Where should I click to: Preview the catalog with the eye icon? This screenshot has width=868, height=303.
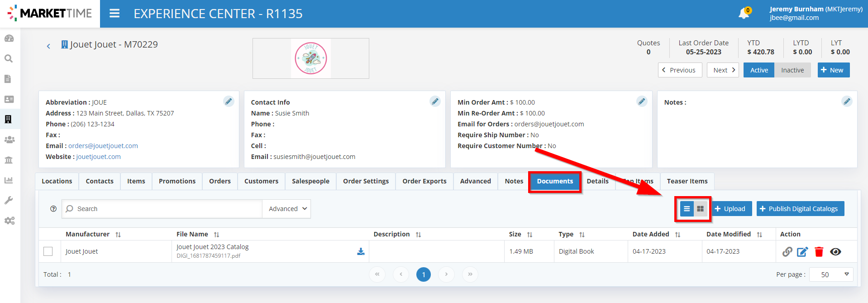[835, 252]
